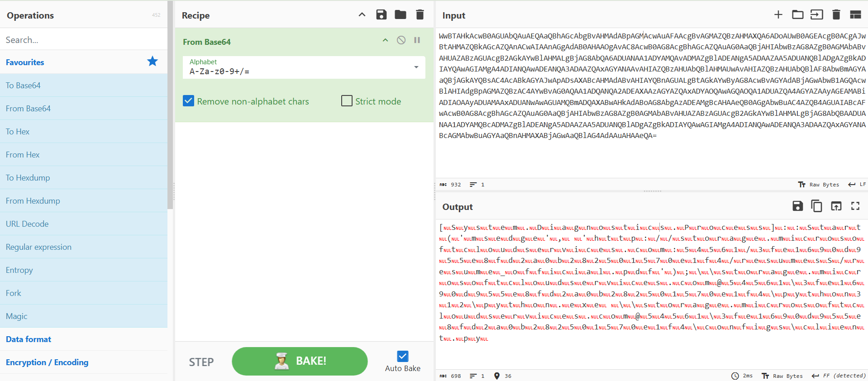Image resolution: width=868 pixels, height=381 pixels.
Task: Open the Encryption / Encoding category
Action: pos(47,362)
